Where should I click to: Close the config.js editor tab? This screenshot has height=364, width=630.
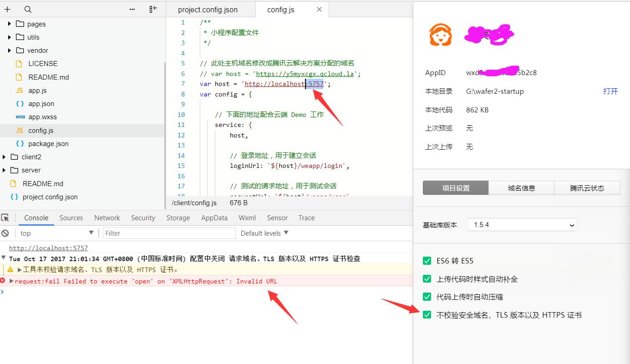tap(319, 10)
